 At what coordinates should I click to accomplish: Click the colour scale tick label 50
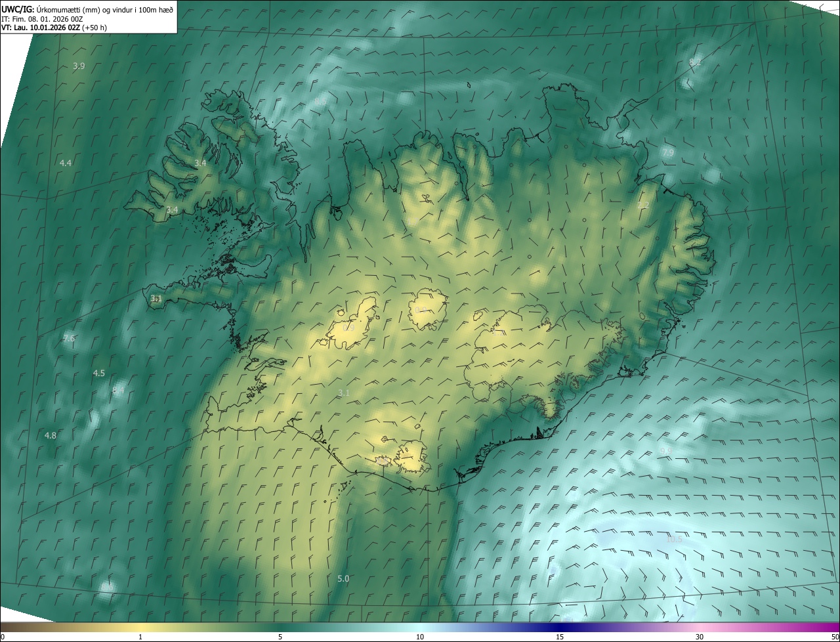tap(835, 637)
